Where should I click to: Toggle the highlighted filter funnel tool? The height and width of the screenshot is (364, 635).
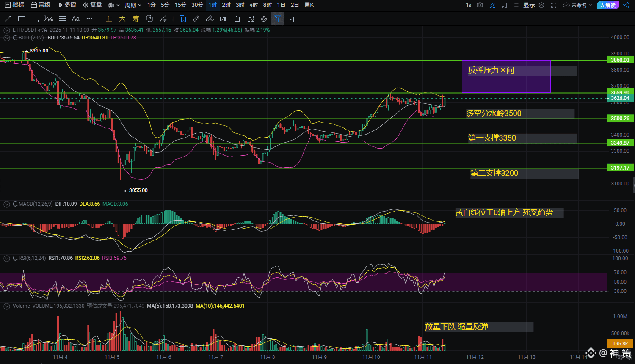tap(277, 19)
